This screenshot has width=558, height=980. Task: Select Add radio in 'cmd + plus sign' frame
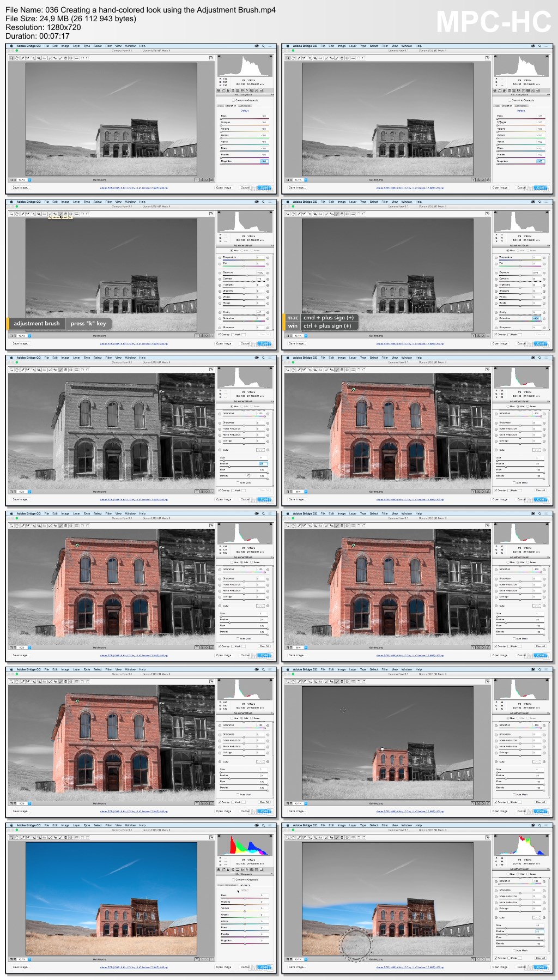pos(518,251)
